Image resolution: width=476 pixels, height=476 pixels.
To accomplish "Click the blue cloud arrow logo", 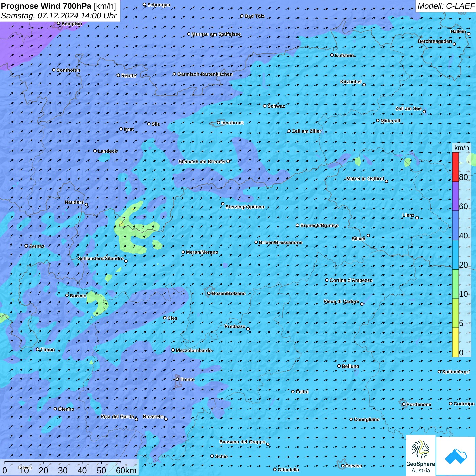I will pos(456,456).
